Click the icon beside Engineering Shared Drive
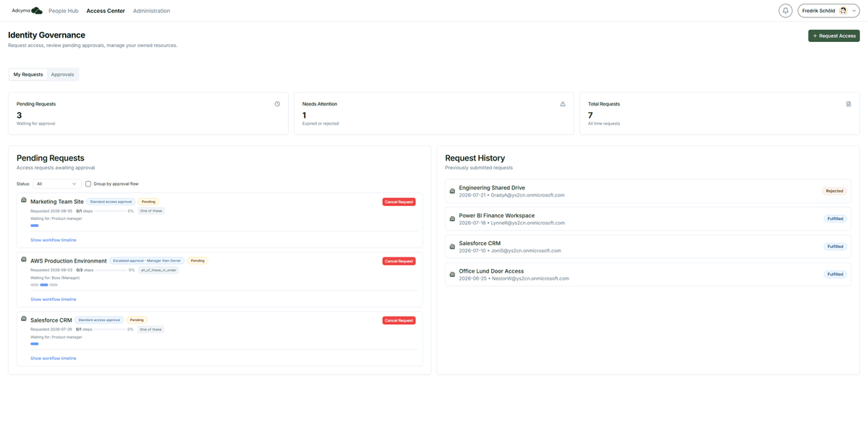 453,192
